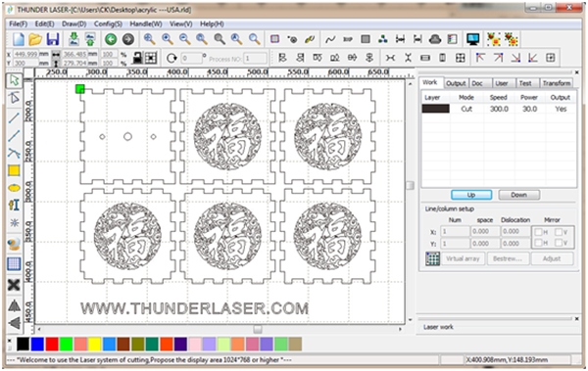Click the Down button
The image size is (588, 371).
click(x=519, y=195)
